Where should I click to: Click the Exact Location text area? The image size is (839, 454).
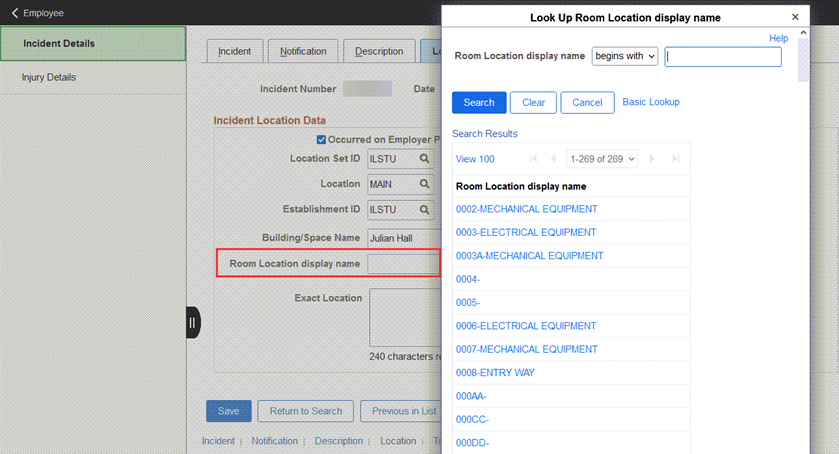[x=405, y=317]
